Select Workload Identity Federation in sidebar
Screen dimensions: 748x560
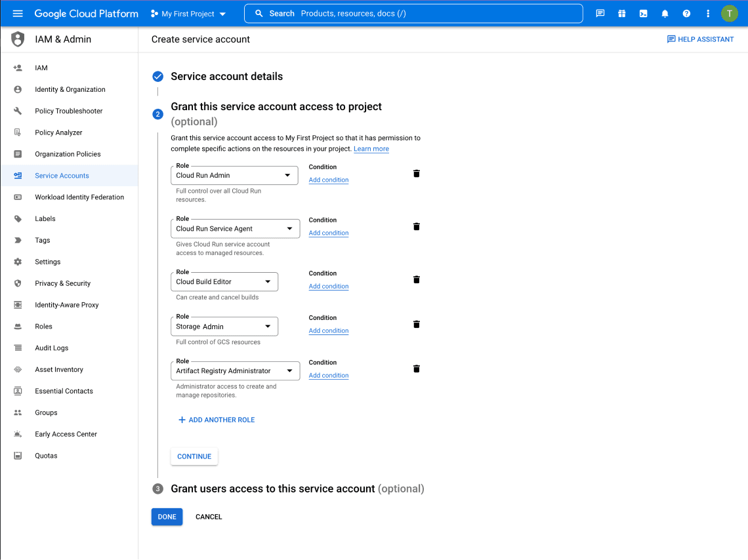click(79, 197)
